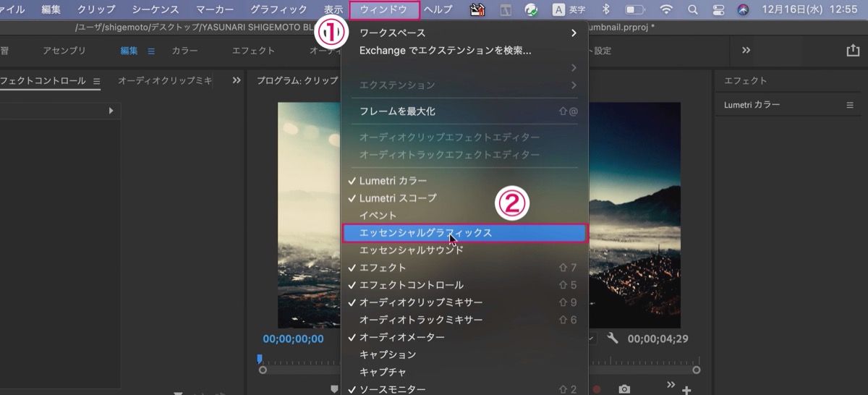This screenshot has width=868, height=395.
Task: Select エッセンシャルグラフィックス menu item
Action: (464, 233)
